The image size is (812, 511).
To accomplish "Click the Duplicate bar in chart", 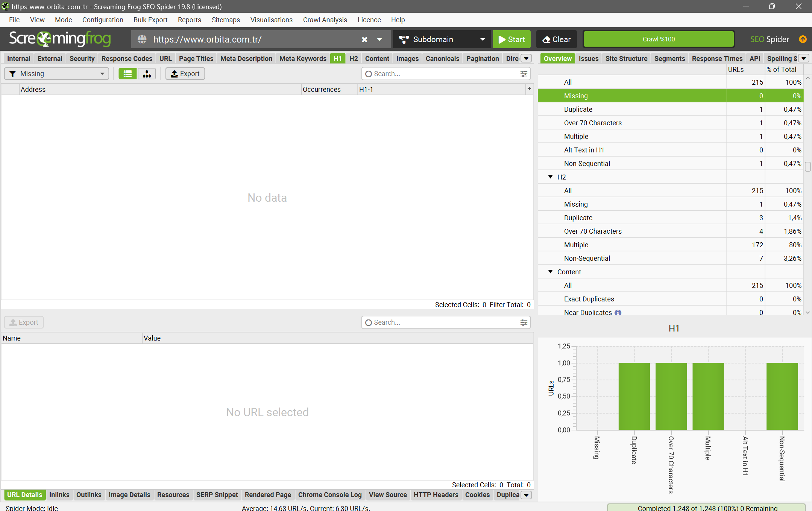I will [634, 396].
